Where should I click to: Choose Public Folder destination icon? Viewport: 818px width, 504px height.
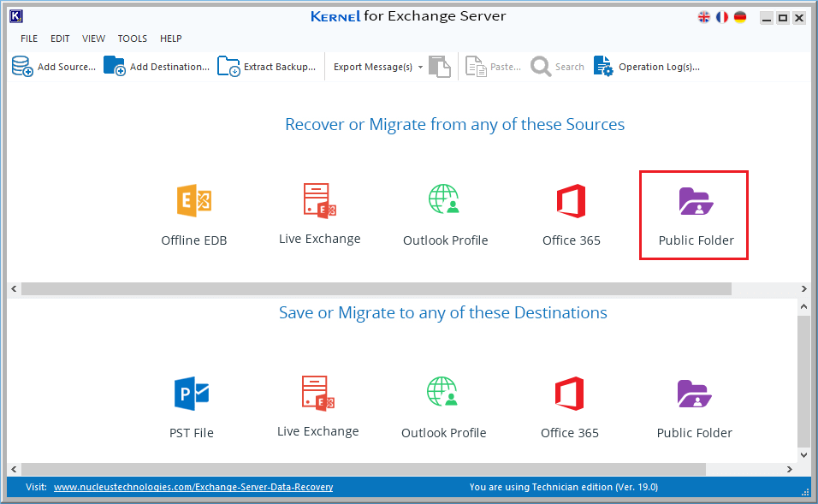[x=695, y=394]
